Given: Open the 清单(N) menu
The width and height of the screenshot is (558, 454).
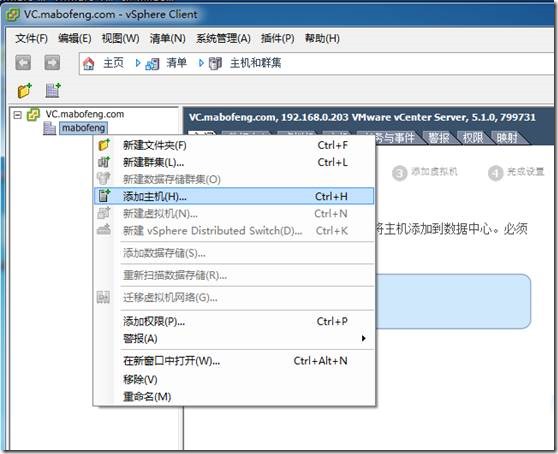Looking at the screenshot, I should pyautogui.click(x=168, y=38).
